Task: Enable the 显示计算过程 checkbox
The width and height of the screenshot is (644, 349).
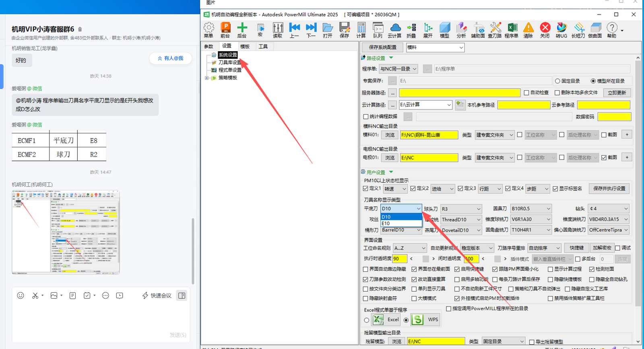Action: pos(550,269)
